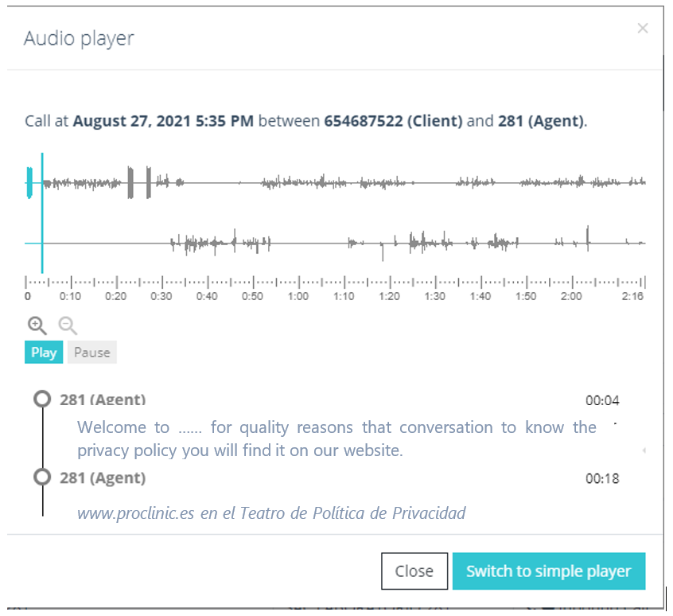Click the 2:16 end time label
The height and width of the screenshot is (616, 673).
(x=632, y=296)
